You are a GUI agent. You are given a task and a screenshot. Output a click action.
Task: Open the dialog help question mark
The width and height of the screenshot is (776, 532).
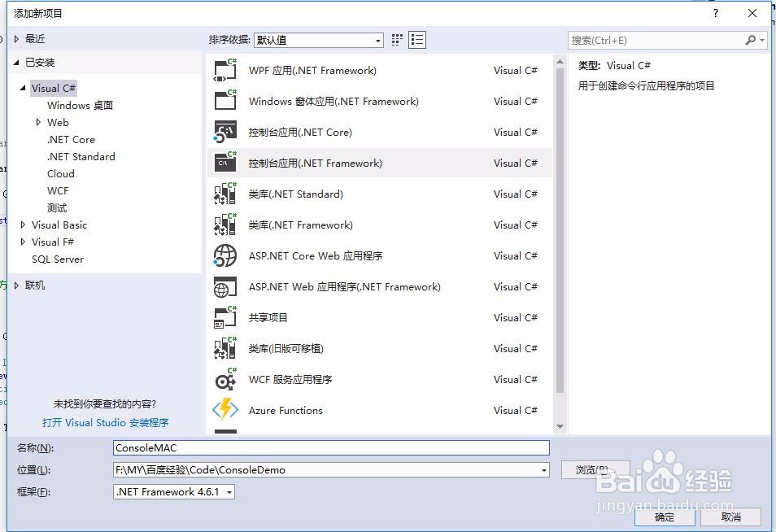[x=716, y=13]
